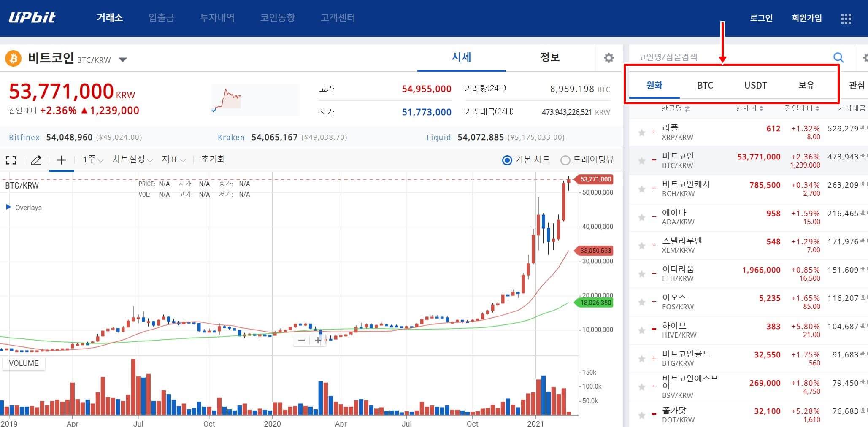Select 기본 차트 radio button
Viewport: 868px width, 427px height.
pos(507,160)
